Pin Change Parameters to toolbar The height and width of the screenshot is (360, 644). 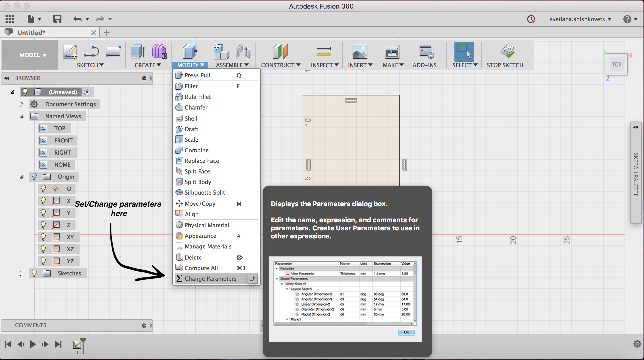(x=253, y=278)
